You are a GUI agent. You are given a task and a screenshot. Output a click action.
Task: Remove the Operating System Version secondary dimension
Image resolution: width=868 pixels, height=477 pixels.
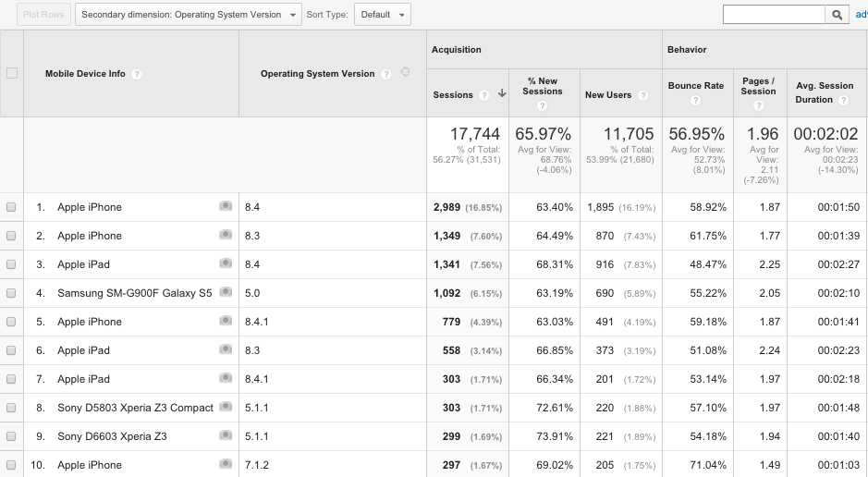click(405, 72)
